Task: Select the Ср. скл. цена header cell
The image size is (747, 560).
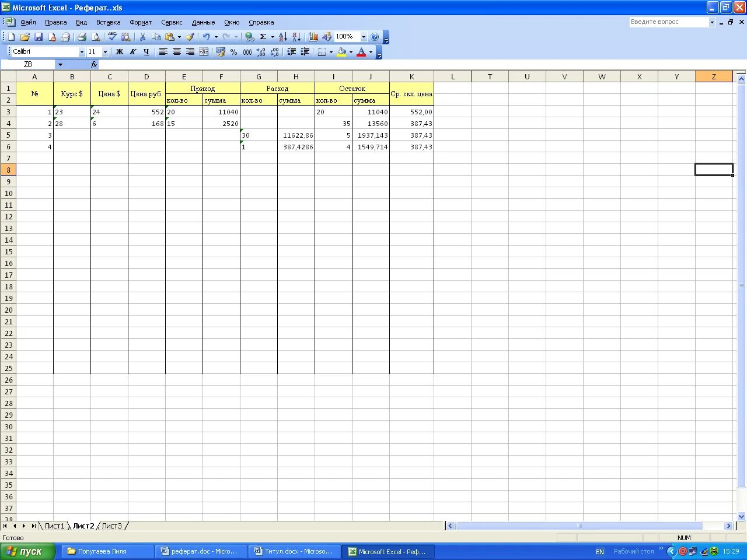Action: click(411, 94)
